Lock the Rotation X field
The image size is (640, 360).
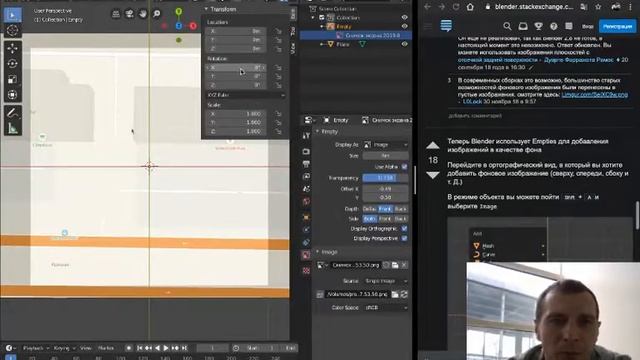pos(278,68)
